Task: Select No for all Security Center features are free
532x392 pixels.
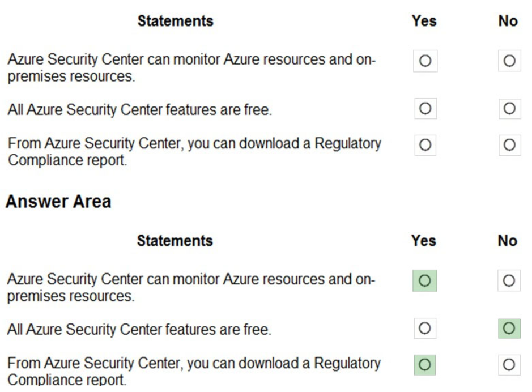Action: coord(508,106)
